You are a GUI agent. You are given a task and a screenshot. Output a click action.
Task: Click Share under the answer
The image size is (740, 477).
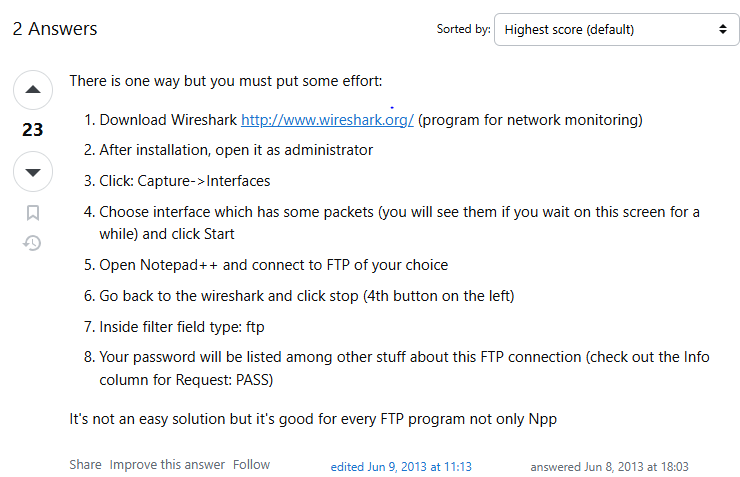85,464
